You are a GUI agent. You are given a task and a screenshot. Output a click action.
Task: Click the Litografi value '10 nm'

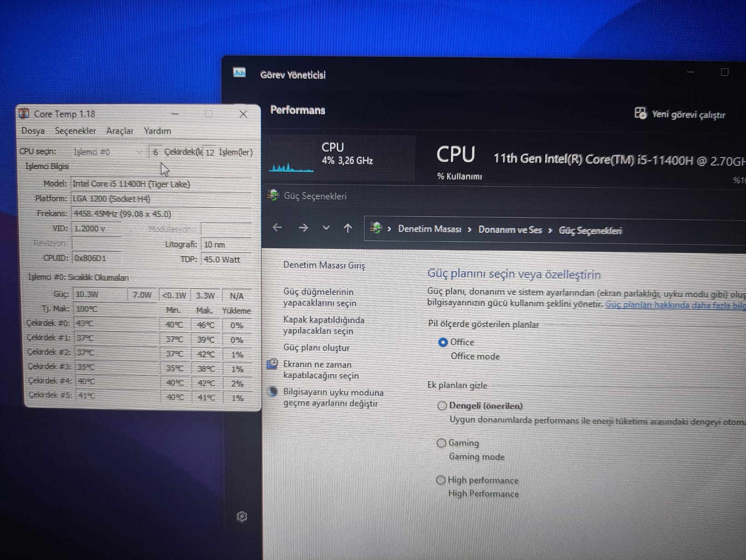coord(226,244)
